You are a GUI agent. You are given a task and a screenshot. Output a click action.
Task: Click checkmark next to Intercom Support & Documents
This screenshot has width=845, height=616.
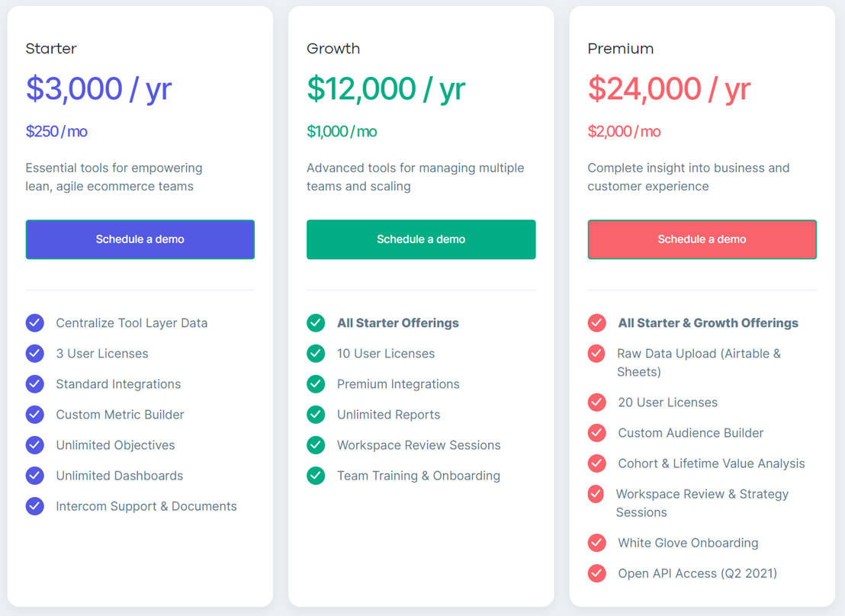pyautogui.click(x=35, y=506)
